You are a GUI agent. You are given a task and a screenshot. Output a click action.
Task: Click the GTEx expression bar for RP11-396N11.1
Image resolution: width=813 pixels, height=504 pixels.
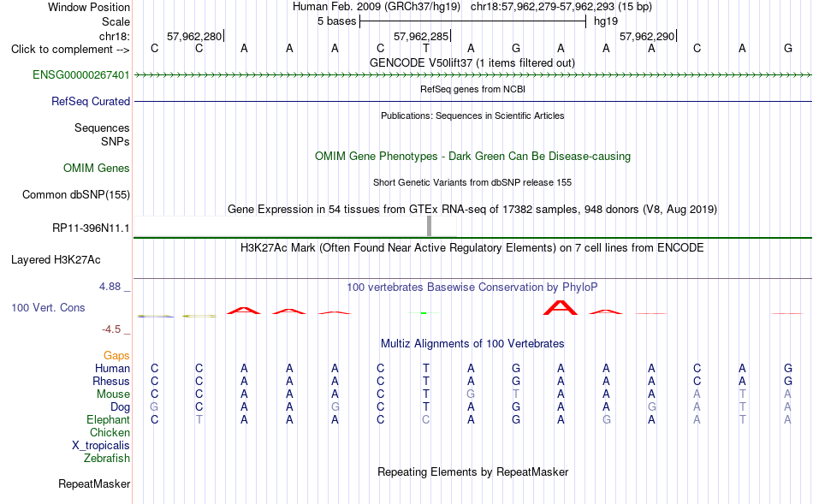(429, 226)
